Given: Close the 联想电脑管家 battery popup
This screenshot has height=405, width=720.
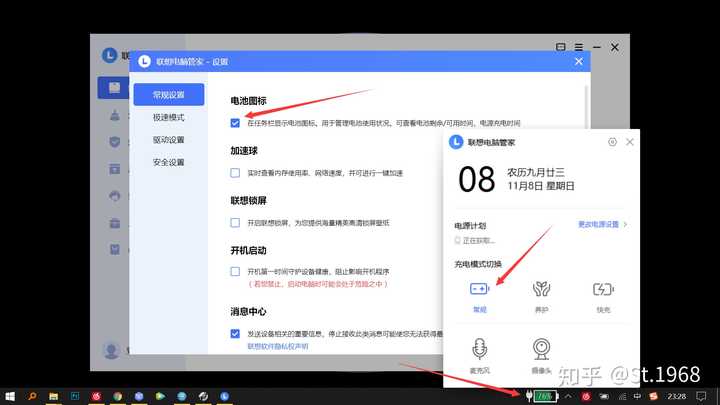Looking at the screenshot, I should 630,142.
